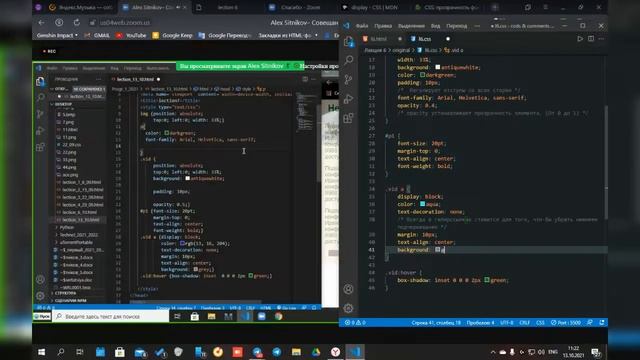The image size is (640, 360).
Task: Switch to the 8.html editor tab
Action: click(378, 39)
